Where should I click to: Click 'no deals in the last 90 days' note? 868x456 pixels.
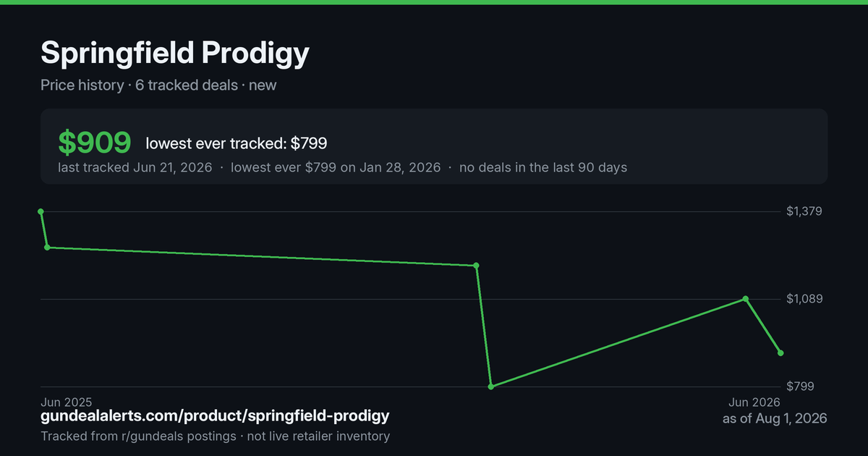543,167
